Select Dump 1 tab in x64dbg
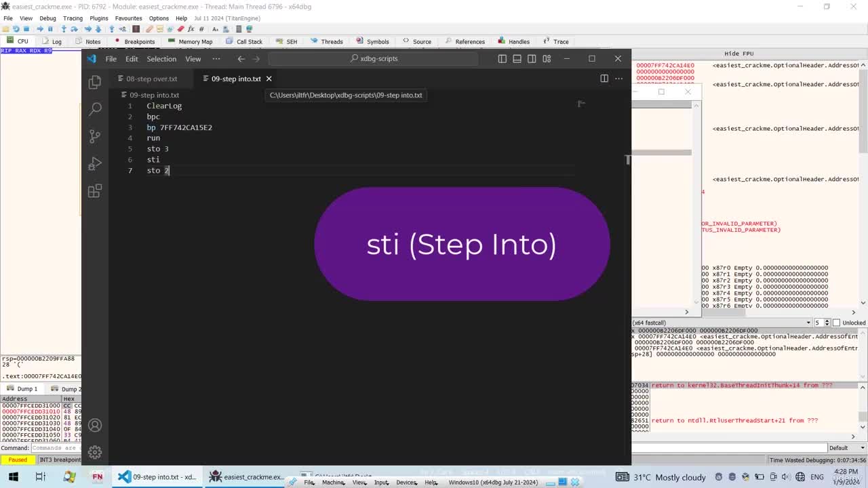 point(23,389)
